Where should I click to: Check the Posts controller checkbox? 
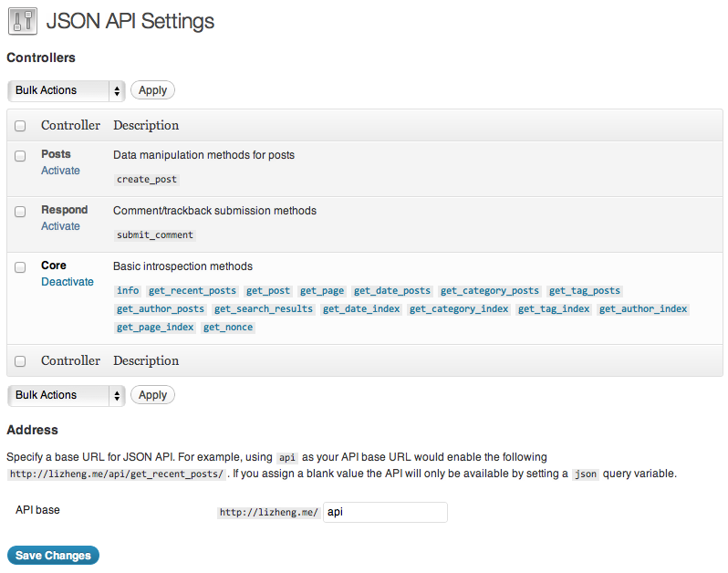pos(20,156)
